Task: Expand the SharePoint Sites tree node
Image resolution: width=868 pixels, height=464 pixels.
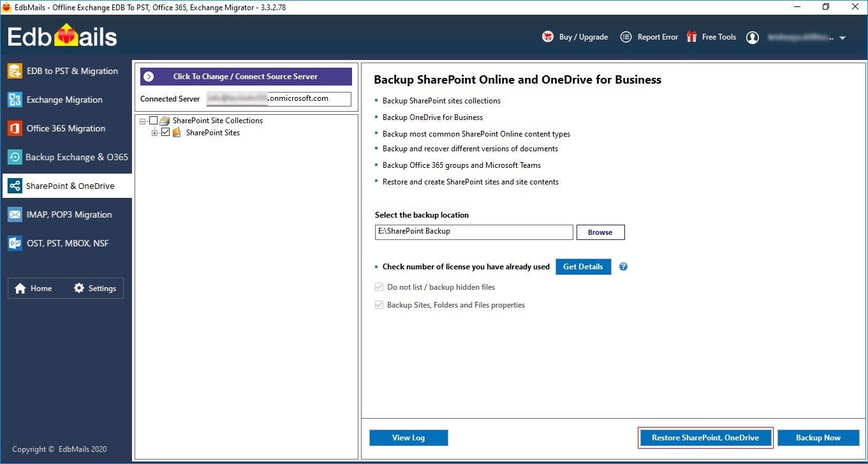Action: point(154,133)
